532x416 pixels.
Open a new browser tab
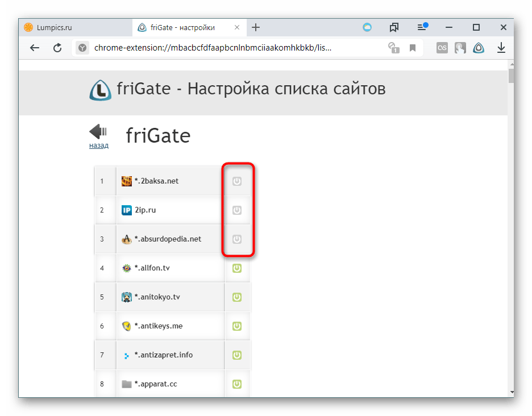256,27
